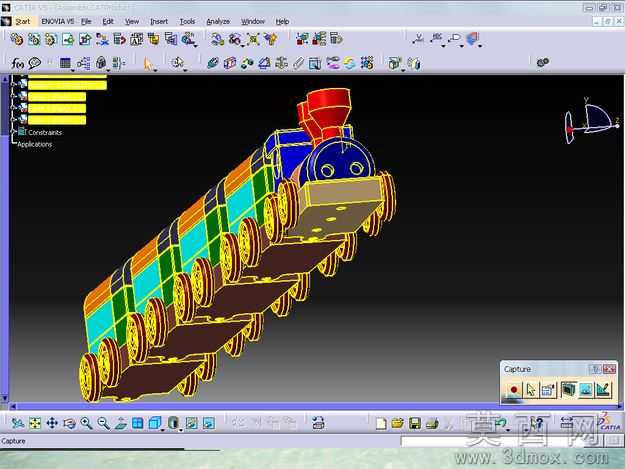This screenshot has height=469, width=625.
Task: Open the Tools menu
Action: point(187,22)
